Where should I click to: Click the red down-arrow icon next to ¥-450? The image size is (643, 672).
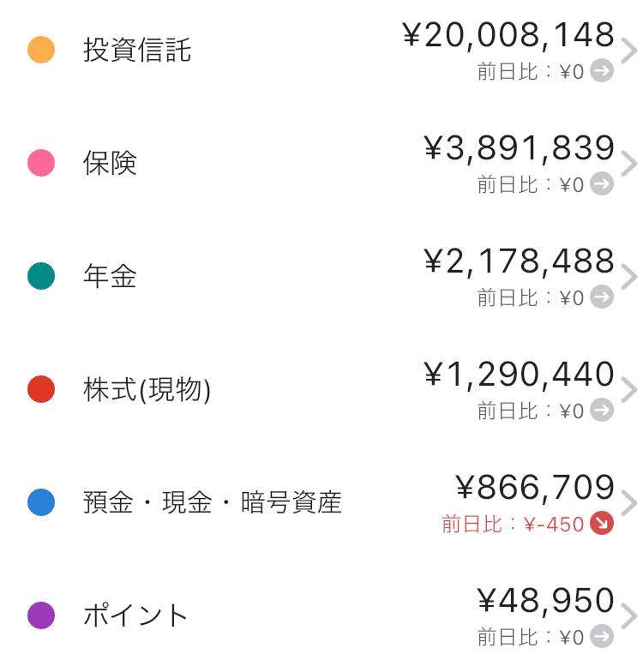(602, 524)
